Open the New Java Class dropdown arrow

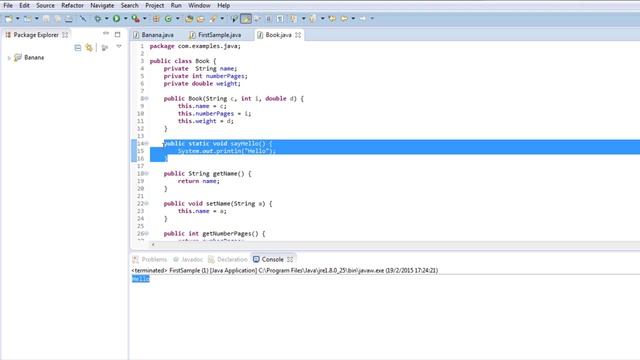[x=178, y=19]
